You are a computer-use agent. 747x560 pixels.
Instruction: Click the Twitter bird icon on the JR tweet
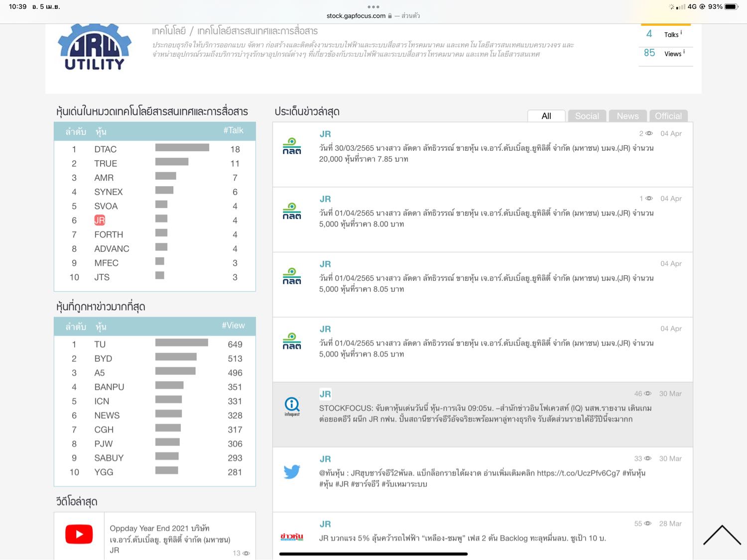[x=292, y=471]
